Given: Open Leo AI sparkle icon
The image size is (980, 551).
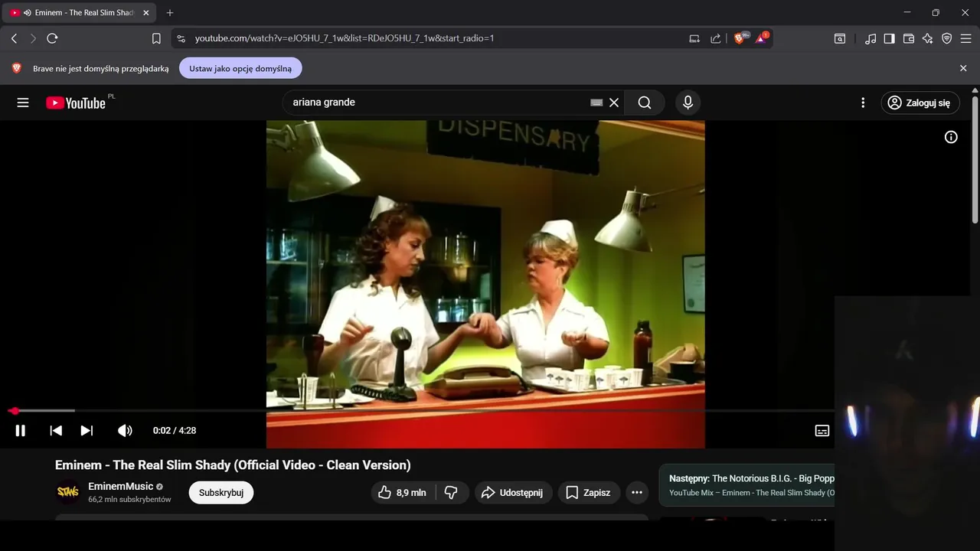Looking at the screenshot, I should click(928, 38).
